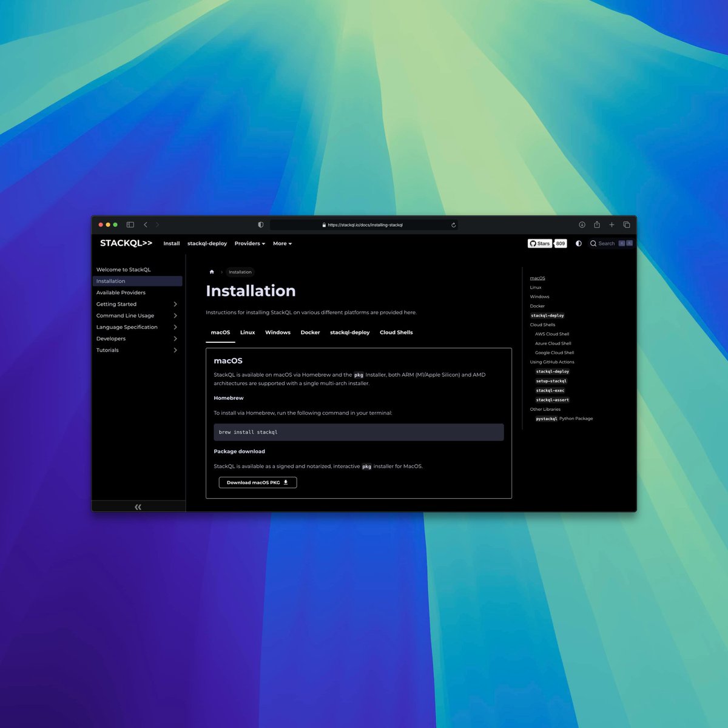Toggle the Safari sidebar icon

tap(130, 224)
